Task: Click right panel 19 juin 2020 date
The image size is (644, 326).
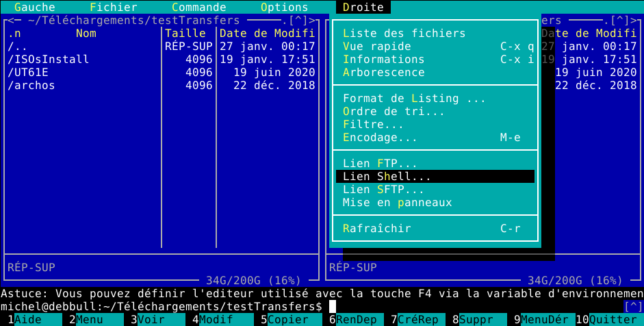Action: pyautogui.click(x=596, y=73)
